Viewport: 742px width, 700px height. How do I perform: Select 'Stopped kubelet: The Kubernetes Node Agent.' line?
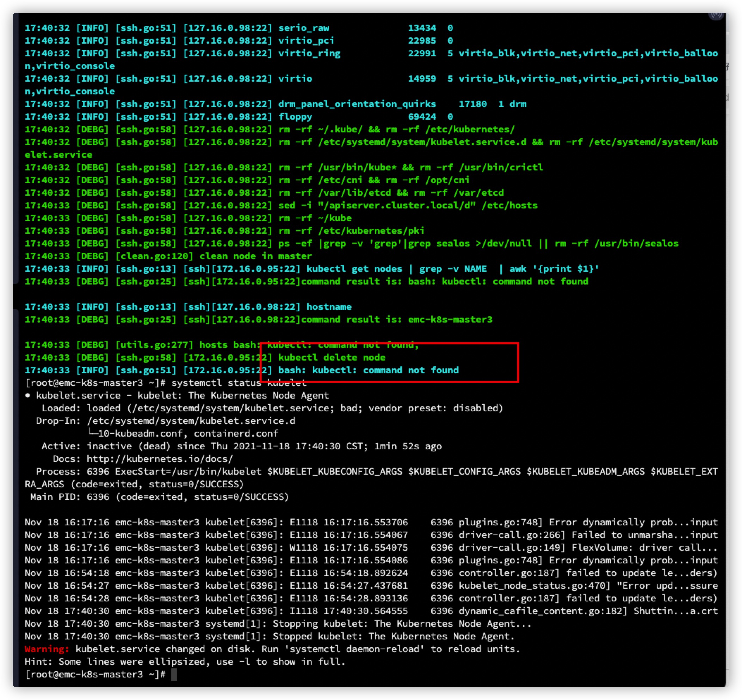tap(394, 637)
